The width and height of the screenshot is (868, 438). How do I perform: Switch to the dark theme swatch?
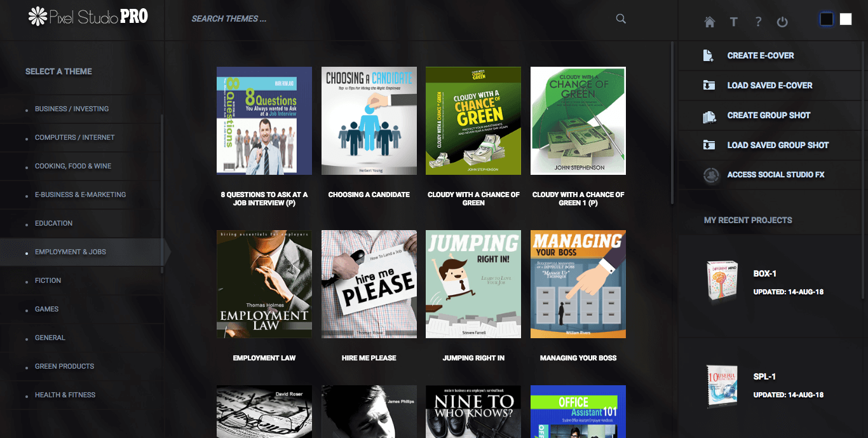(x=827, y=19)
